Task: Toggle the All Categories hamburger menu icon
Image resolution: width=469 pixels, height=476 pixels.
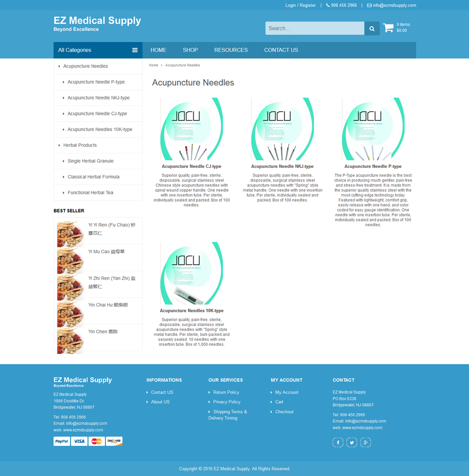Action: click(135, 50)
